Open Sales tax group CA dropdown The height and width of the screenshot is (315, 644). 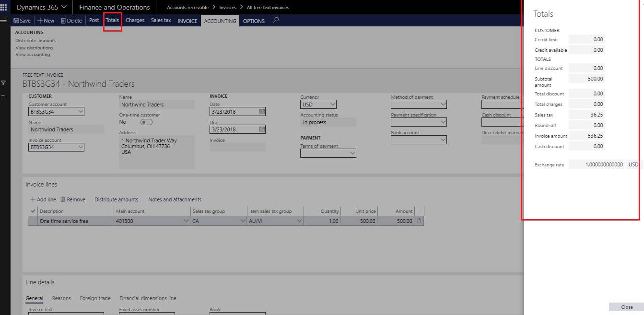243,221
